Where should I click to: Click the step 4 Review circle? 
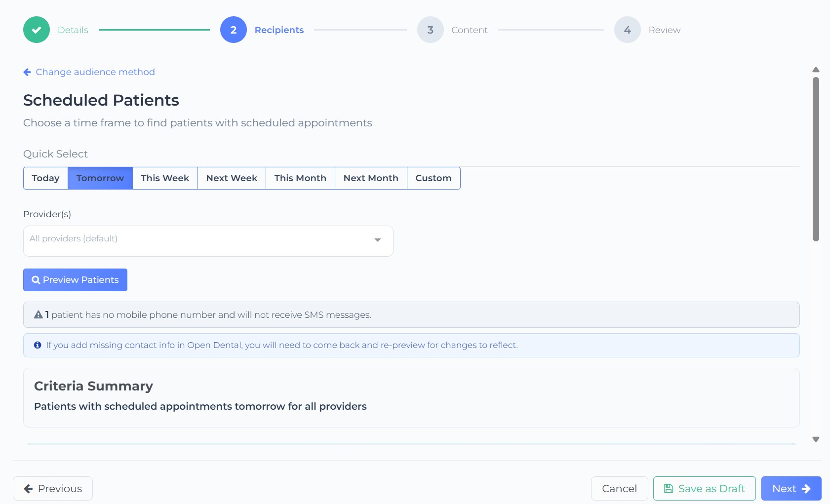627,30
